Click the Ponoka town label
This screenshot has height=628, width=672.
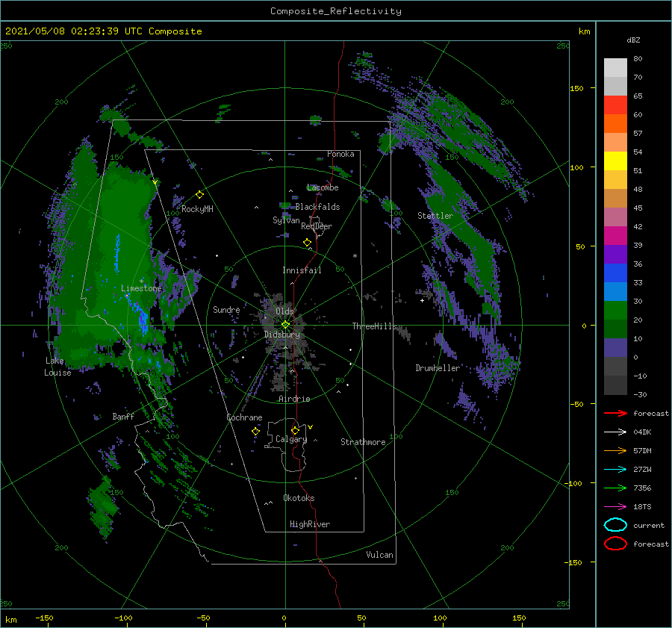[340, 154]
